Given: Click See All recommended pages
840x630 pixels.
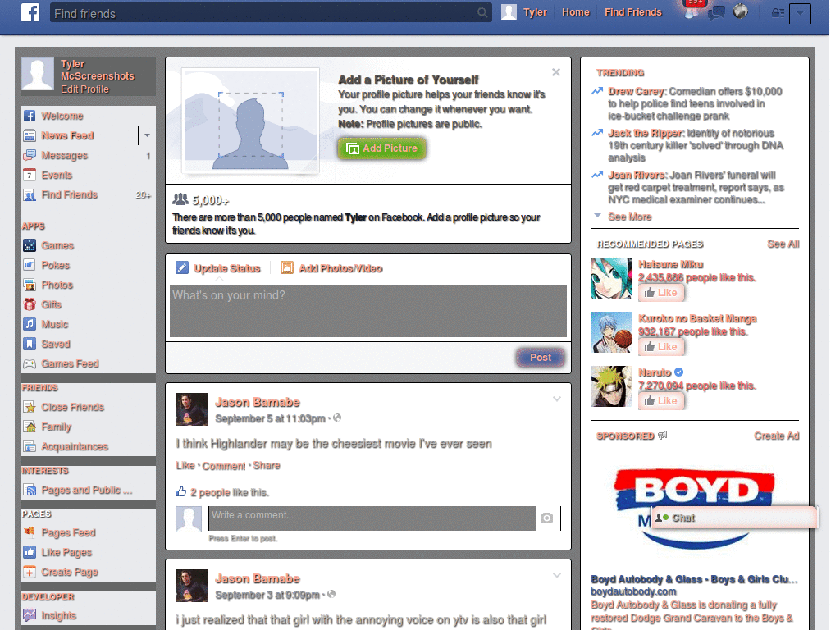Looking at the screenshot, I should click(x=783, y=244).
